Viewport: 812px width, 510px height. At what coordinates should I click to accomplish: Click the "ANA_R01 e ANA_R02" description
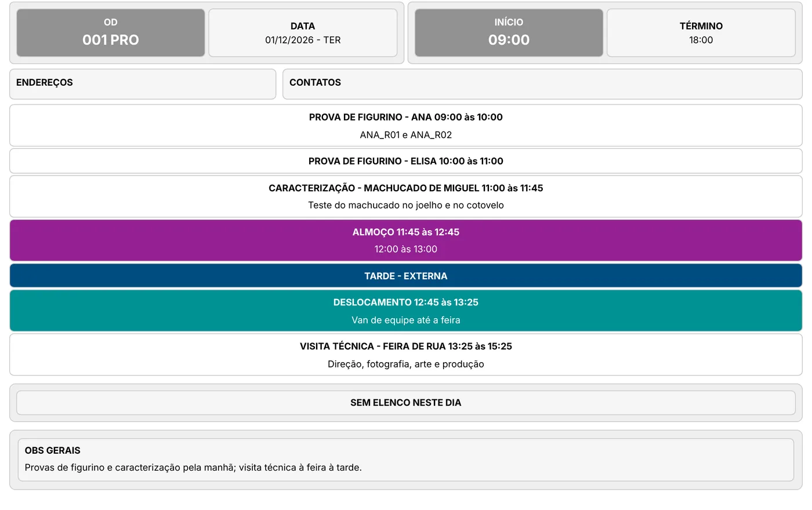(x=406, y=135)
